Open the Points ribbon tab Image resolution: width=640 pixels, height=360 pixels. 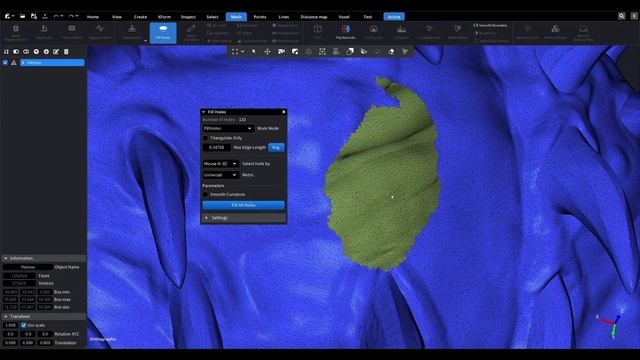click(x=260, y=17)
